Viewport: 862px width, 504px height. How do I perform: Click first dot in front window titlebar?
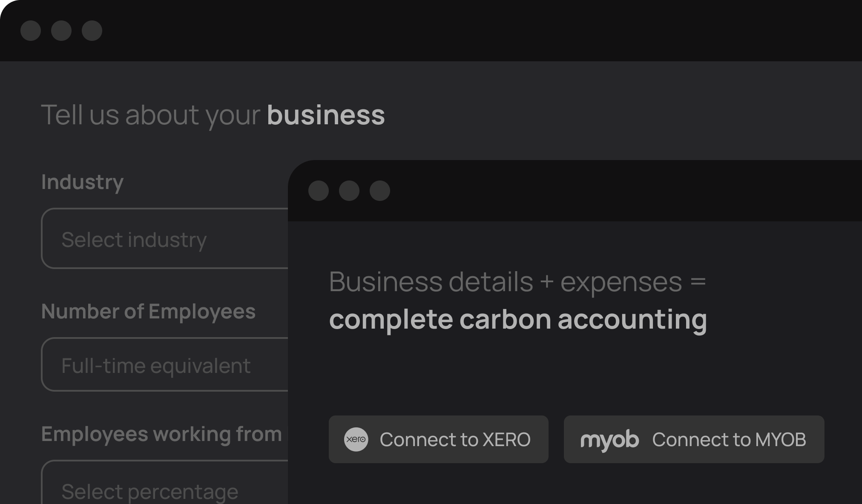tap(319, 191)
